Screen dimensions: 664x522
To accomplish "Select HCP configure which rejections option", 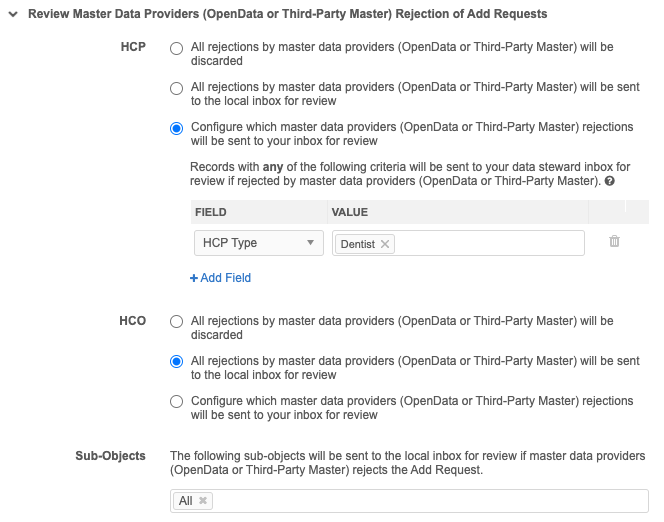I will pyautogui.click(x=177, y=128).
